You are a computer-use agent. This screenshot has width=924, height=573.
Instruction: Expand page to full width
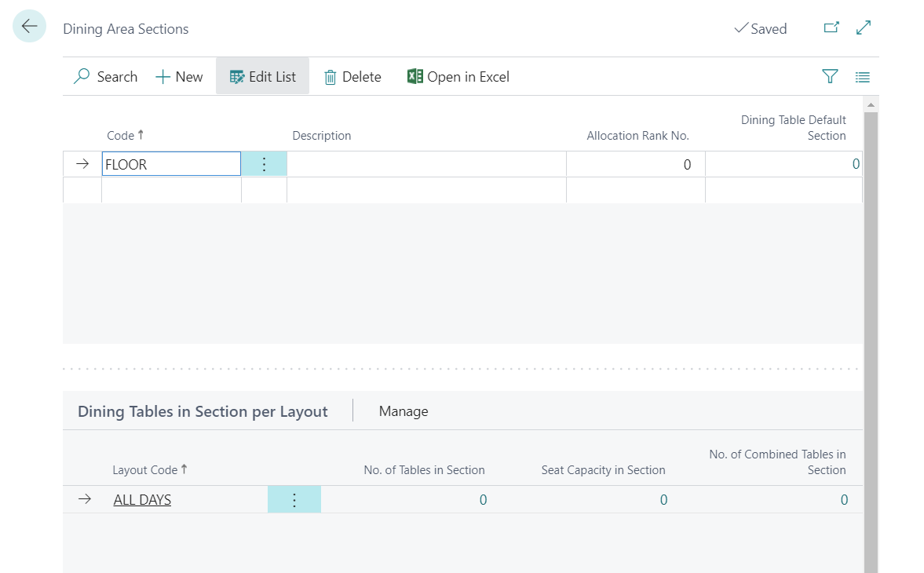click(x=864, y=28)
